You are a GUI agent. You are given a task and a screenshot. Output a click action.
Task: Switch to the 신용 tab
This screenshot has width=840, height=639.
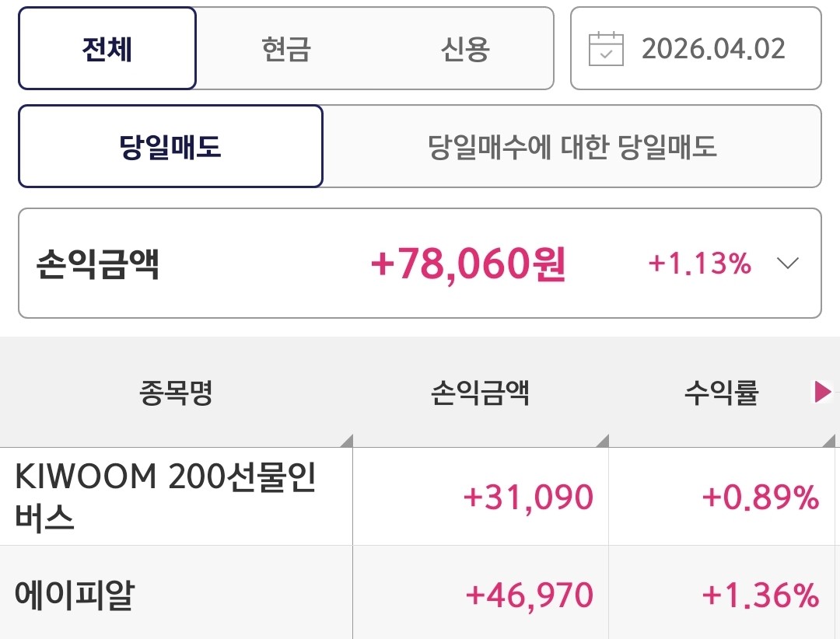pyautogui.click(x=464, y=49)
